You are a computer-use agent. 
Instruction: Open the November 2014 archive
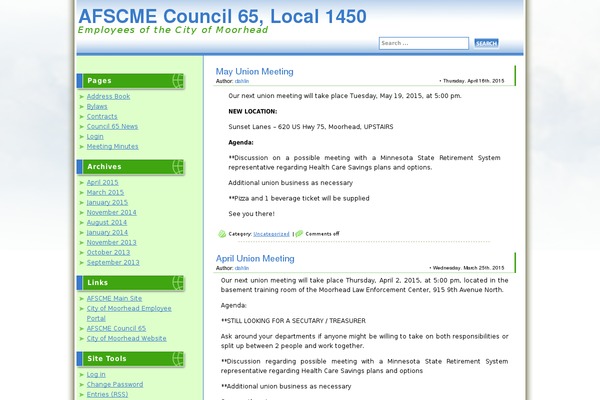[x=111, y=212]
